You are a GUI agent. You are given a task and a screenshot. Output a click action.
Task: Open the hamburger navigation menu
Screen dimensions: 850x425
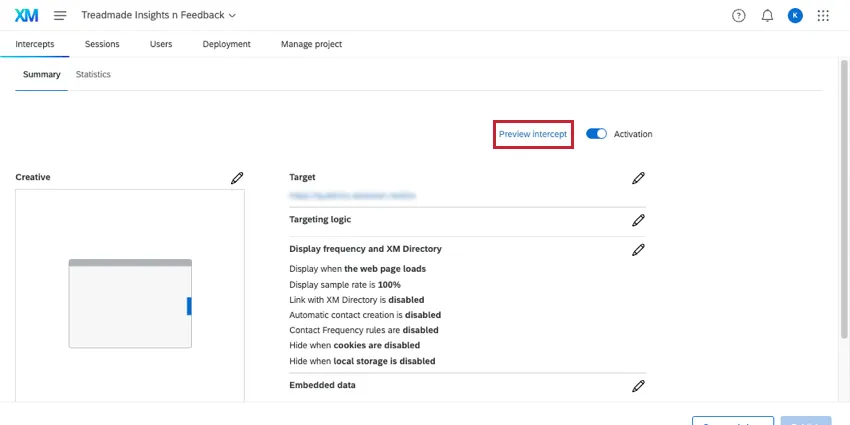[60, 15]
